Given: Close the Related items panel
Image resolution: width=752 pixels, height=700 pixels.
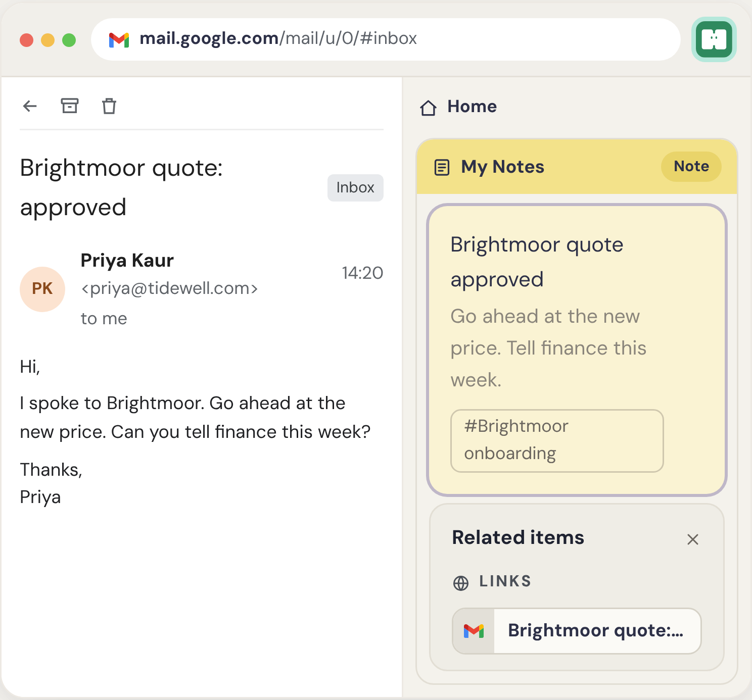Looking at the screenshot, I should click(x=693, y=539).
